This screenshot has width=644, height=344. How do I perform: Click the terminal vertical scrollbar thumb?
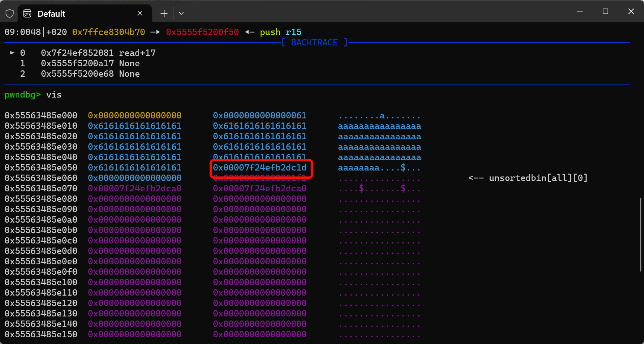tap(641, 235)
